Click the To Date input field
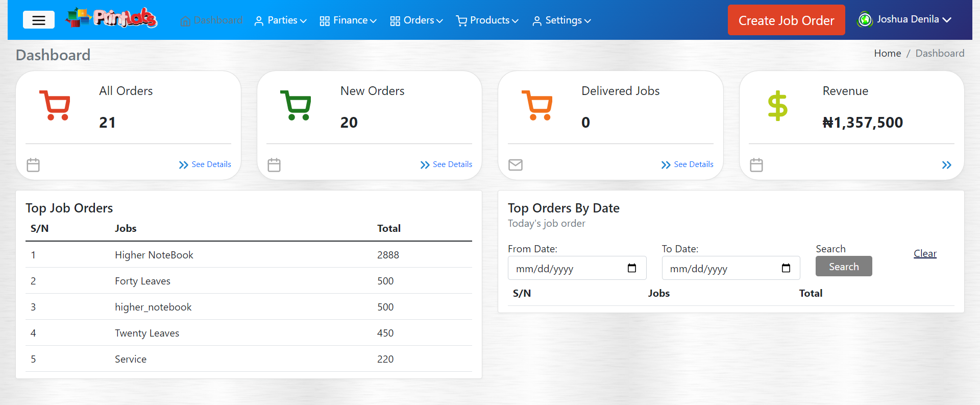This screenshot has height=405, width=980. click(x=720, y=268)
